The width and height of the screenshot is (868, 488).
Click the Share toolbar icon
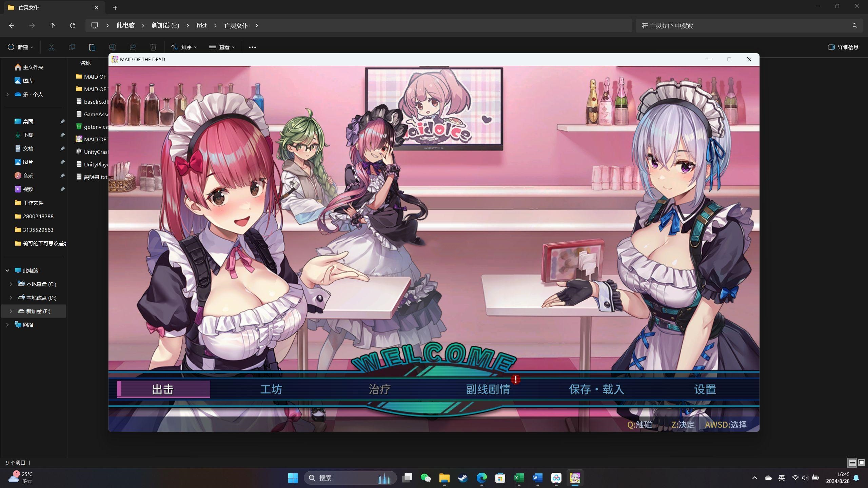pos(133,47)
